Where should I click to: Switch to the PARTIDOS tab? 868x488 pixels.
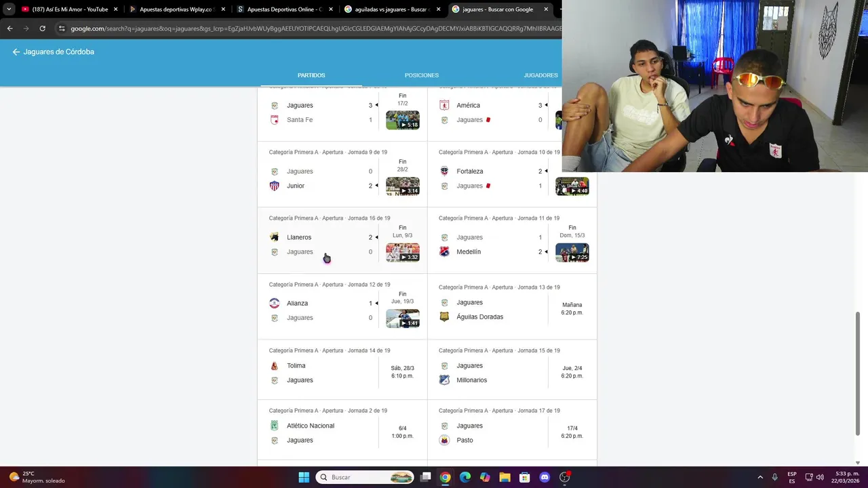point(311,75)
